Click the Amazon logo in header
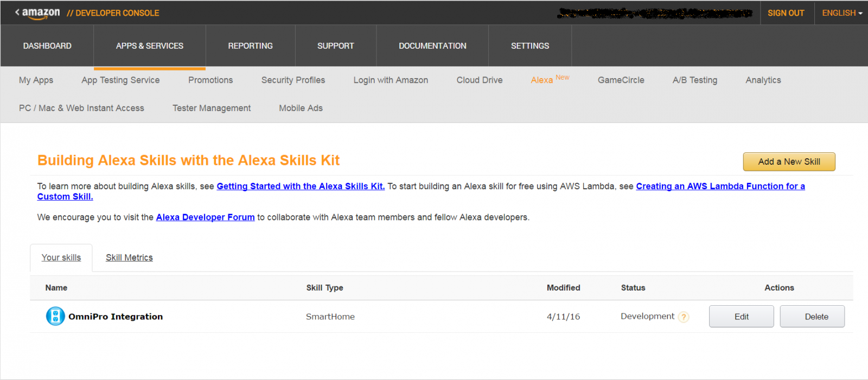Image resolution: width=868 pixels, height=380 pixels. tap(40, 13)
